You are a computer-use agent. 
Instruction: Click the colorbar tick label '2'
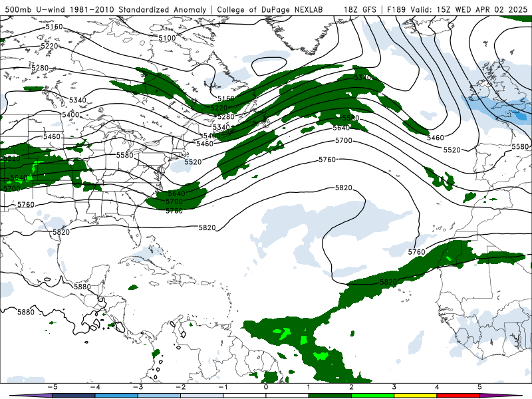[351, 387]
